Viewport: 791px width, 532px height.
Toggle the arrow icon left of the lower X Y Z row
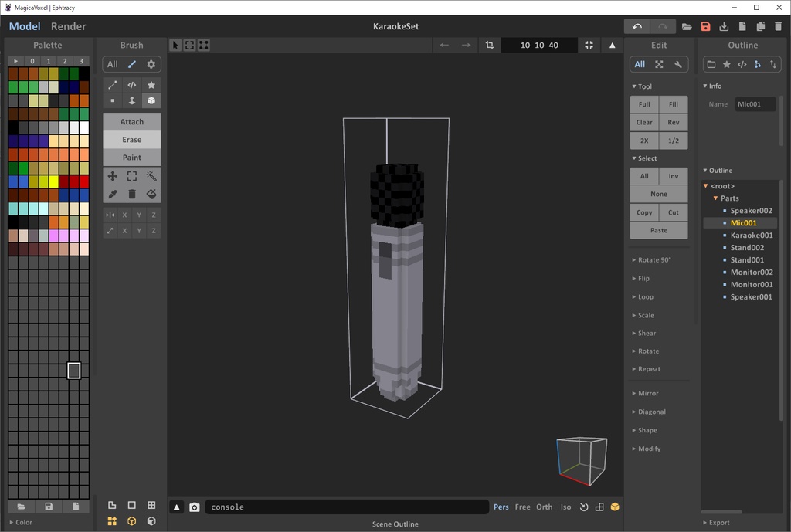click(110, 230)
